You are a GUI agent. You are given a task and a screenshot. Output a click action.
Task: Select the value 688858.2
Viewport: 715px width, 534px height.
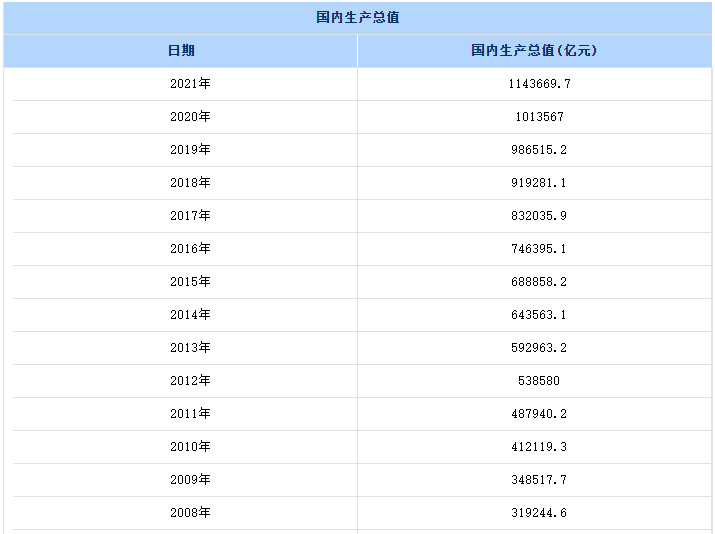point(539,282)
